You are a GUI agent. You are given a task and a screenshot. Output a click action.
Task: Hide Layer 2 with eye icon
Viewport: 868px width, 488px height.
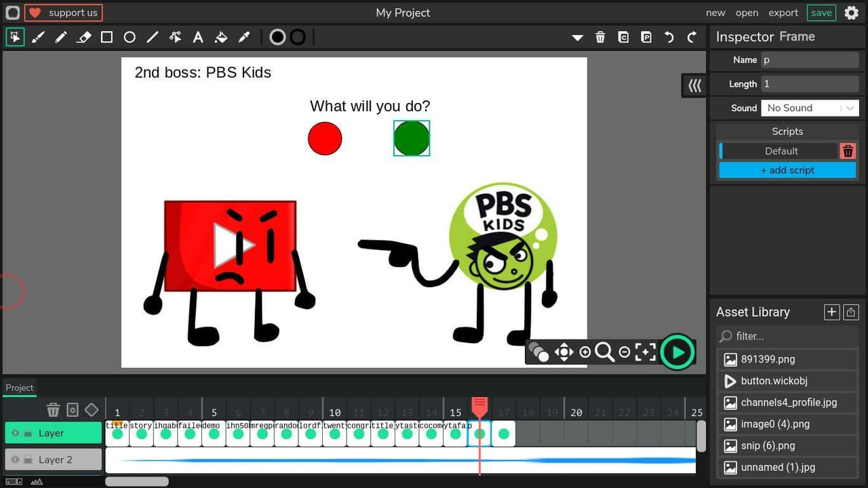15,460
